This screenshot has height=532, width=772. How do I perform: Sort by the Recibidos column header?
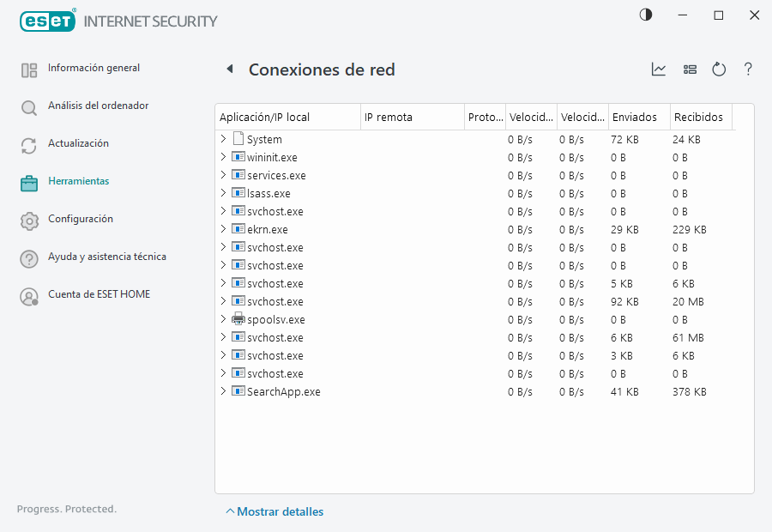698,117
